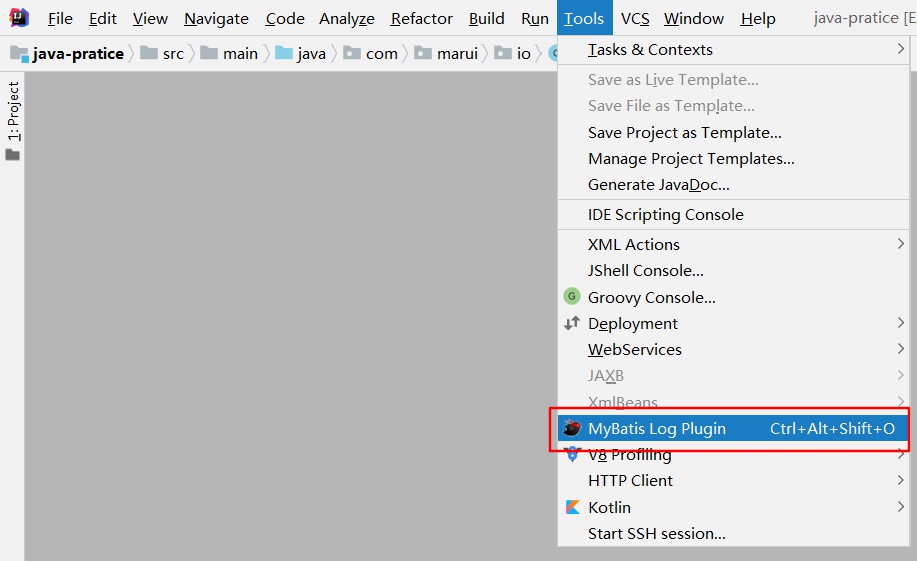This screenshot has width=917, height=561.
Task: Start SSH session from Tools menu
Action: pos(656,533)
